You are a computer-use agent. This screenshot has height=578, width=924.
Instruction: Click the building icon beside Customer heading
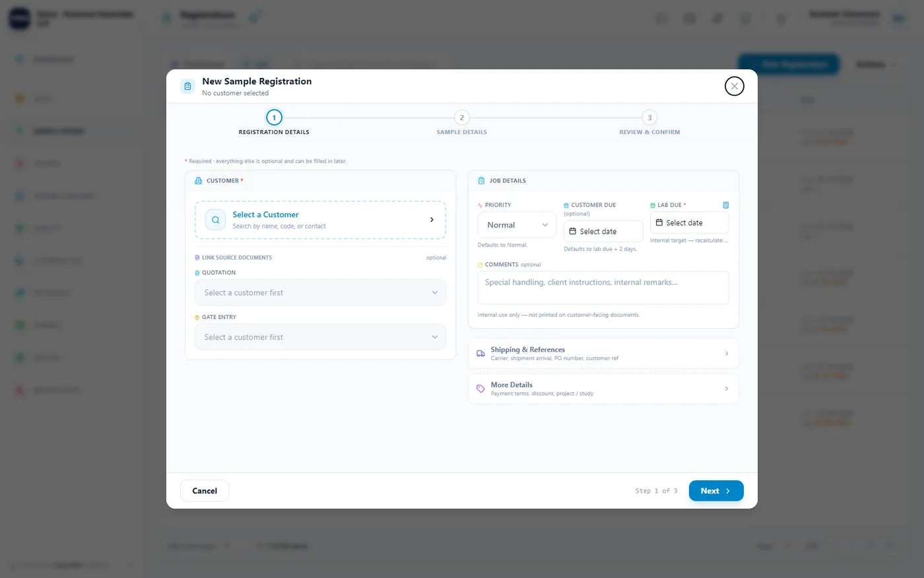click(199, 181)
